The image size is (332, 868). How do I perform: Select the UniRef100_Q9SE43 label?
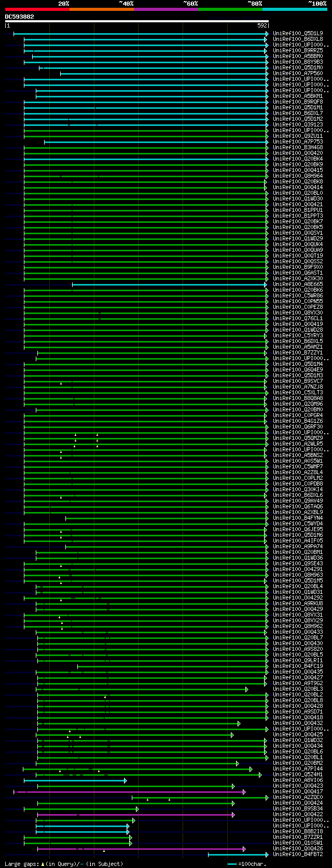point(298,563)
